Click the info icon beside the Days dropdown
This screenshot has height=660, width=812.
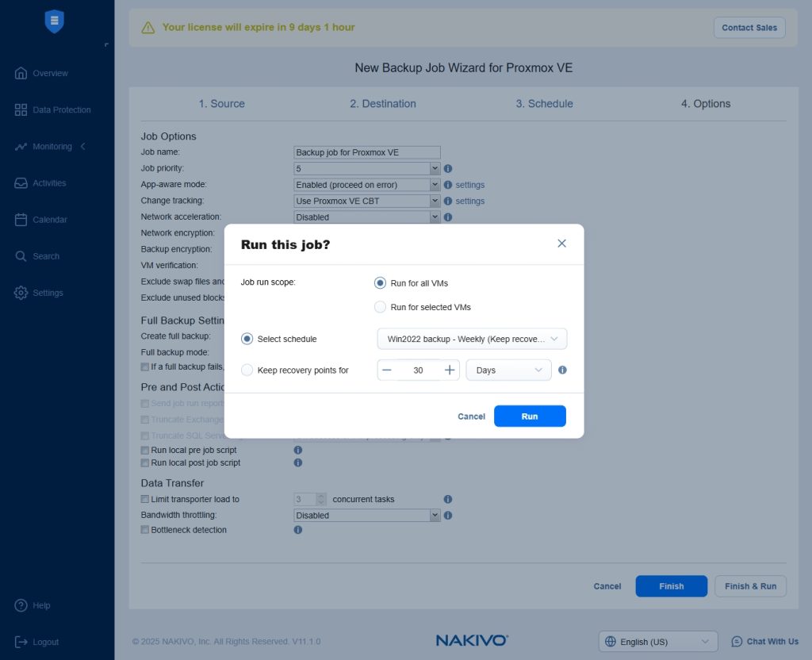562,370
